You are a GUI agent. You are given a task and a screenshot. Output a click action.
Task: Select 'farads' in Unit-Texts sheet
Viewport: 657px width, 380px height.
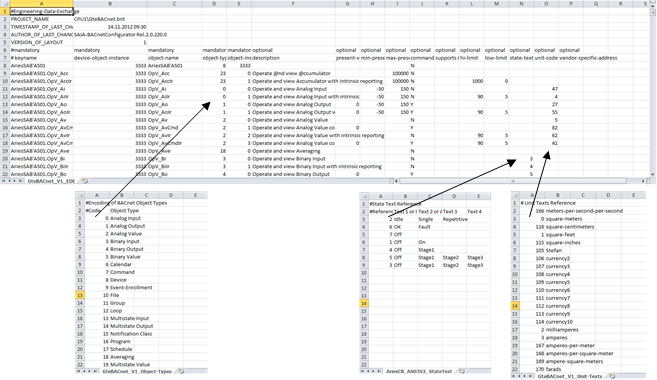click(x=558, y=369)
